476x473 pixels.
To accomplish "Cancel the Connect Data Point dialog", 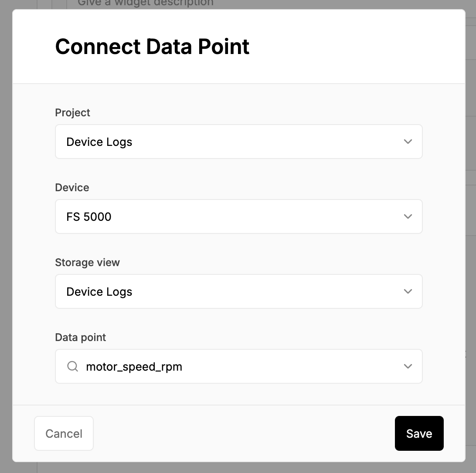I will [64, 433].
